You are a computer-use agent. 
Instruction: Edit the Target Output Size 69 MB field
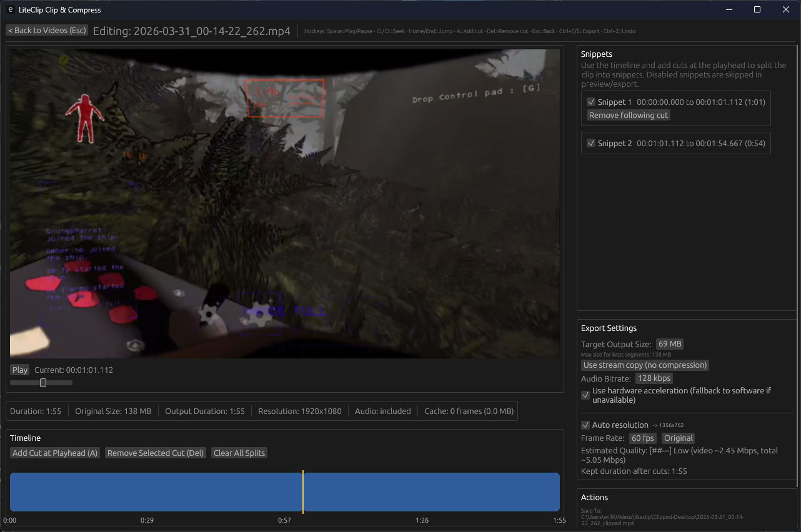[670, 344]
